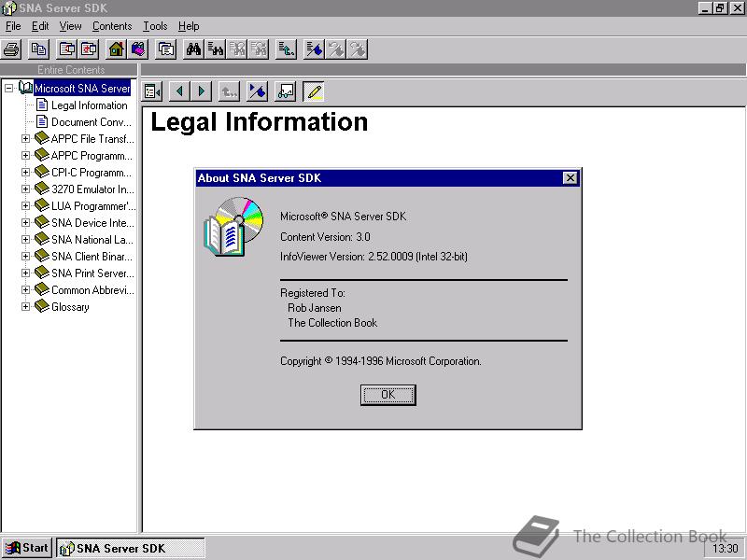747x560 pixels.
Task: Click the Copy pages icon in the toolbar
Action: click(38, 49)
